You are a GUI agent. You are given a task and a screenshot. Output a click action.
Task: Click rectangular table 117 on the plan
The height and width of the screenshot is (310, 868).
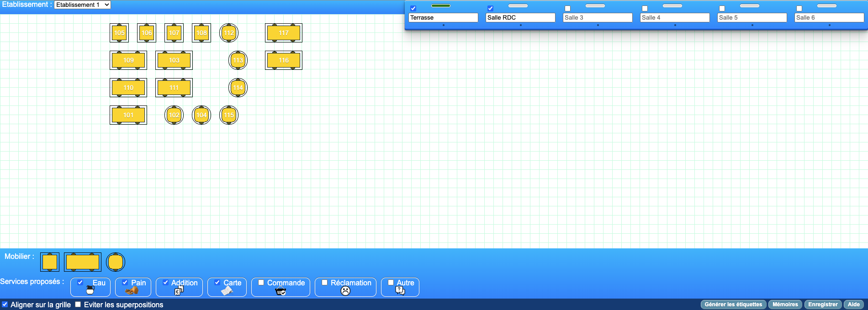point(284,33)
